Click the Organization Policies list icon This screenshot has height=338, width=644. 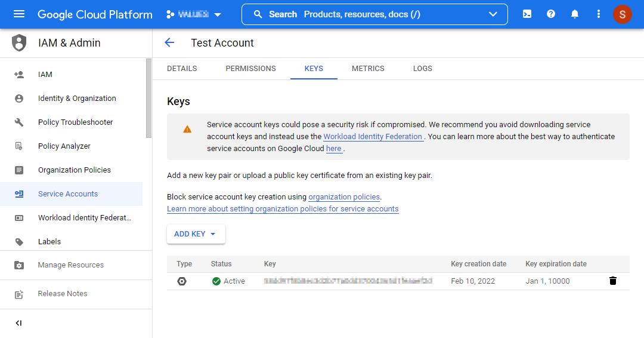click(19, 170)
